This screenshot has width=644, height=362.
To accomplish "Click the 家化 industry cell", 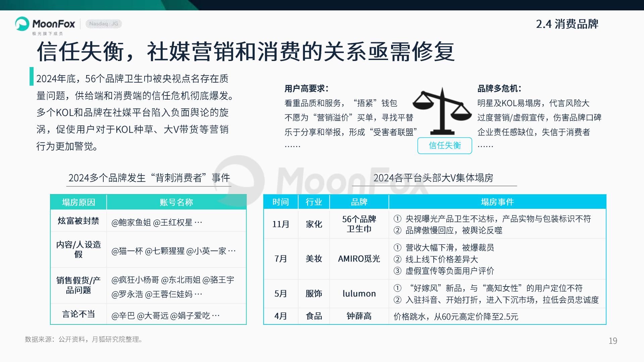I will [x=314, y=224].
